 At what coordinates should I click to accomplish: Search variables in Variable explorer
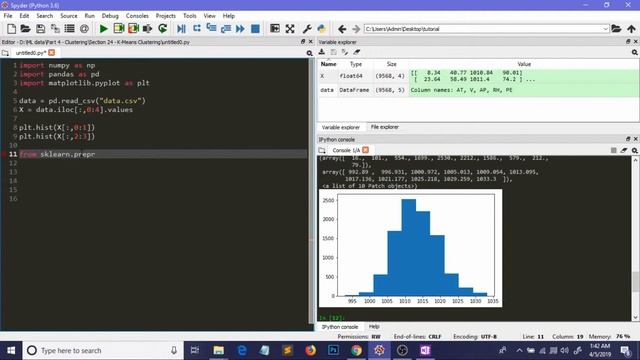634,52
